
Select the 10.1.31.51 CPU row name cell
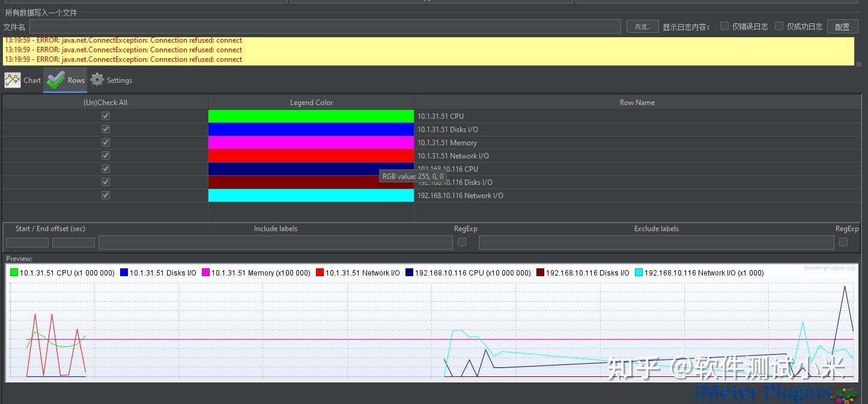tap(637, 116)
